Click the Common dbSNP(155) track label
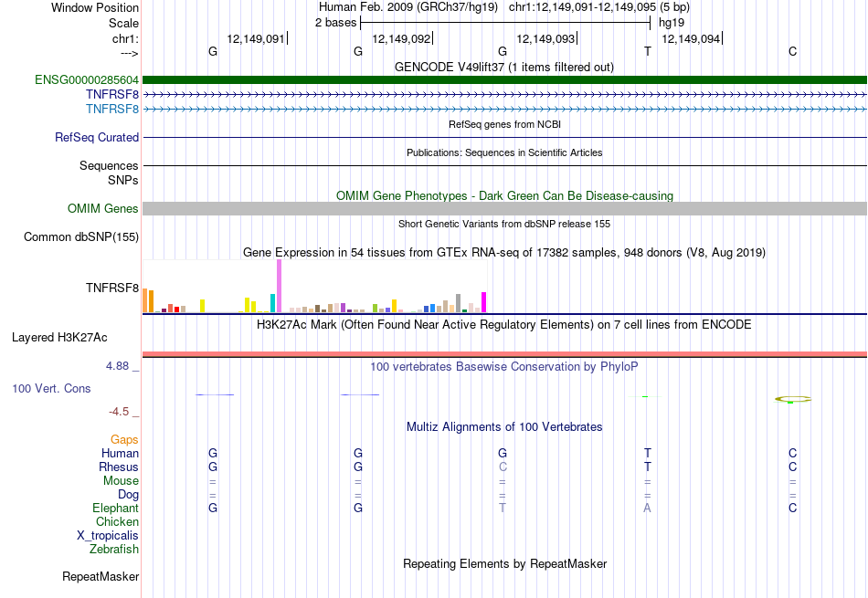This screenshot has width=868, height=598. (x=81, y=236)
